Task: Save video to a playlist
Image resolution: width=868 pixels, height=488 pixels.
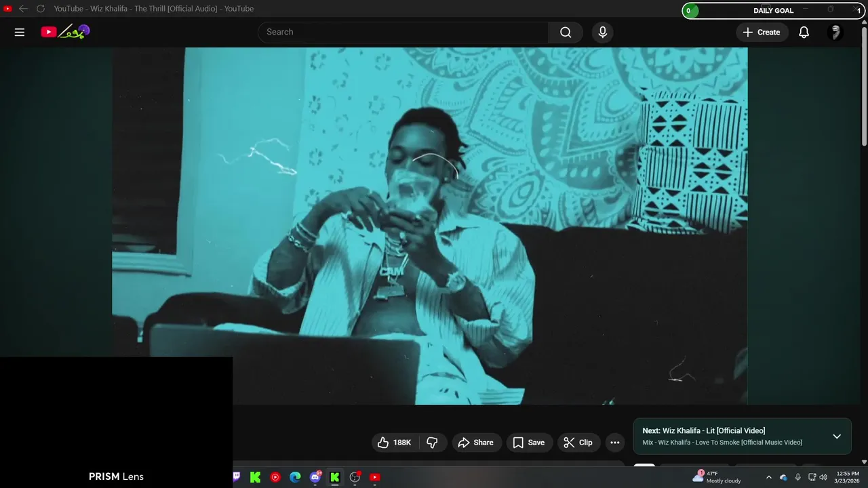Action: pos(529,443)
